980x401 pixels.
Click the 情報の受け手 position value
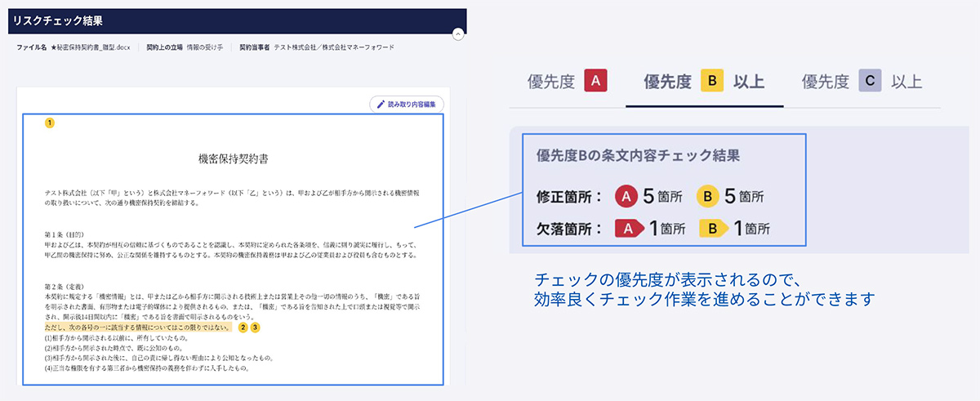pyautogui.click(x=204, y=47)
